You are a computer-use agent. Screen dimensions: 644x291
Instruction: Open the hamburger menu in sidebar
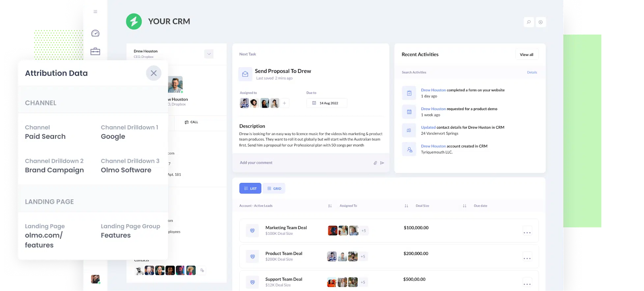coord(95,12)
